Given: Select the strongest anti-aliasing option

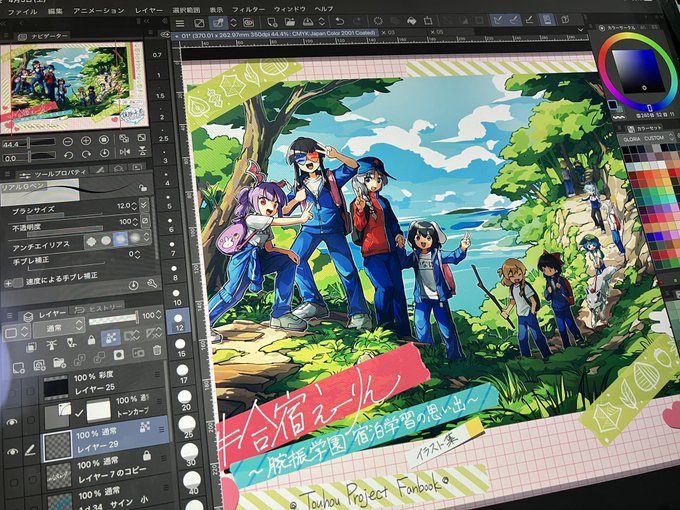Looking at the screenshot, I should click(134, 237).
